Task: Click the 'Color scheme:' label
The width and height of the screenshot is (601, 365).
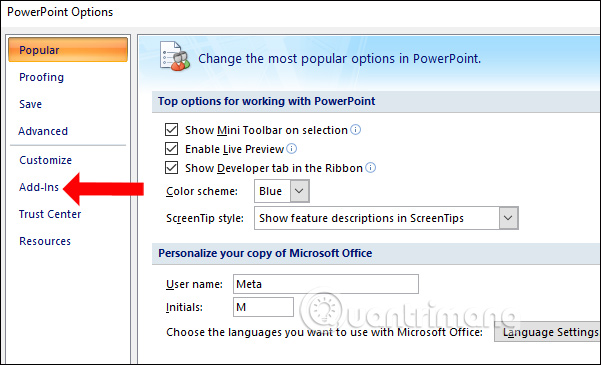Action: point(202,191)
